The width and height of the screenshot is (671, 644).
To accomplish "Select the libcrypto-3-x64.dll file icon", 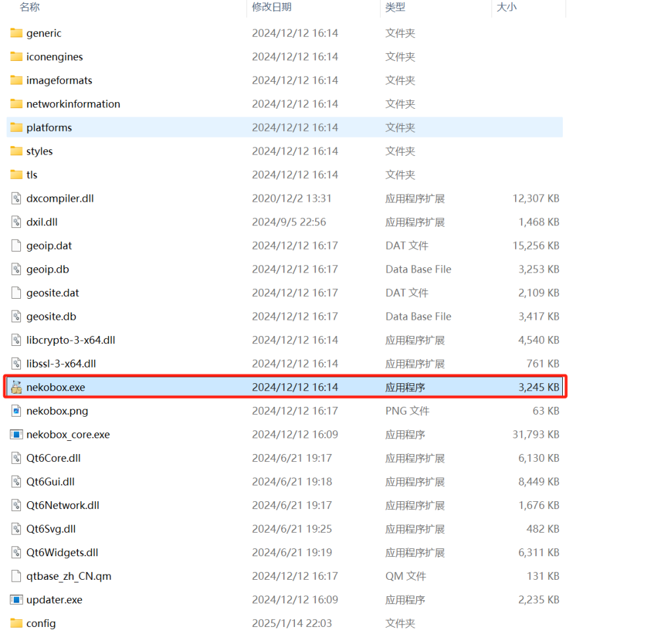I will click(x=16, y=339).
